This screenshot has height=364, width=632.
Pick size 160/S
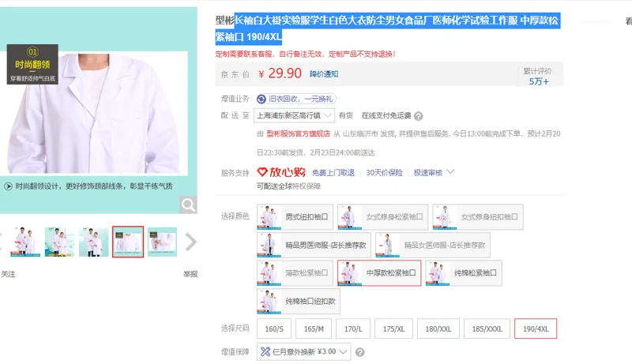(x=274, y=328)
